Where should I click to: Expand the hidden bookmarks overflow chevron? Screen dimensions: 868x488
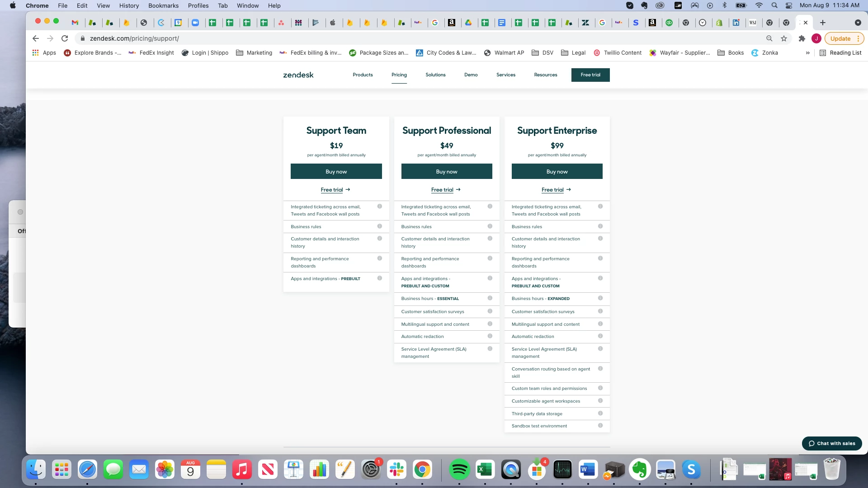tap(807, 53)
